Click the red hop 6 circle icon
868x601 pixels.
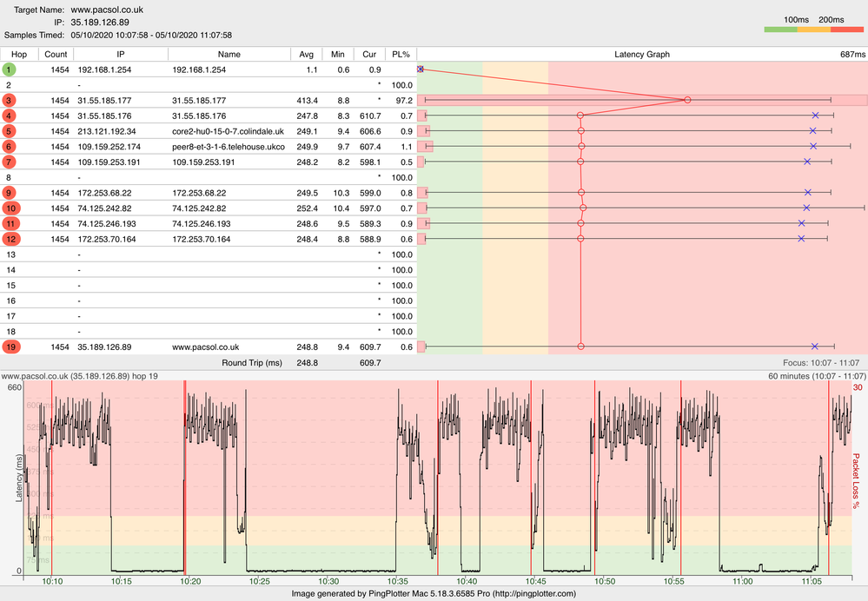coord(9,146)
